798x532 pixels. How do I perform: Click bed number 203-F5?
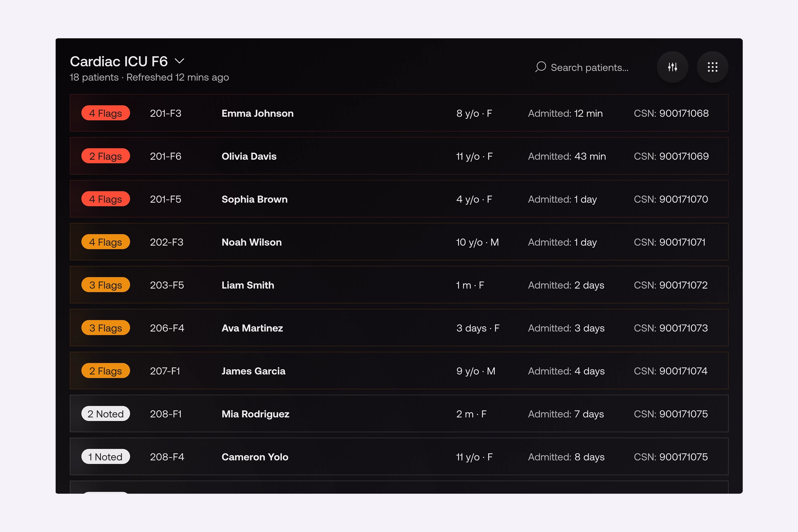pos(167,285)
